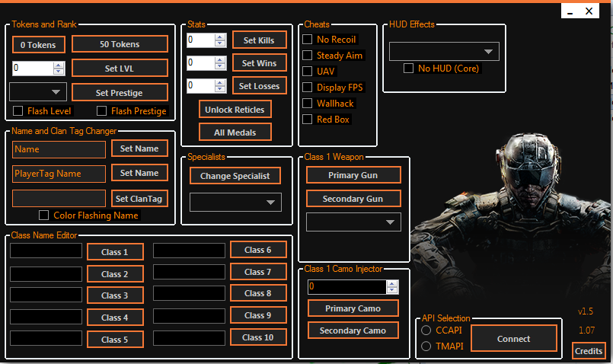Viewport: 613px width, 364px height.
Task: Click the text field beside Class 3
Action: [x=46, y=295]
